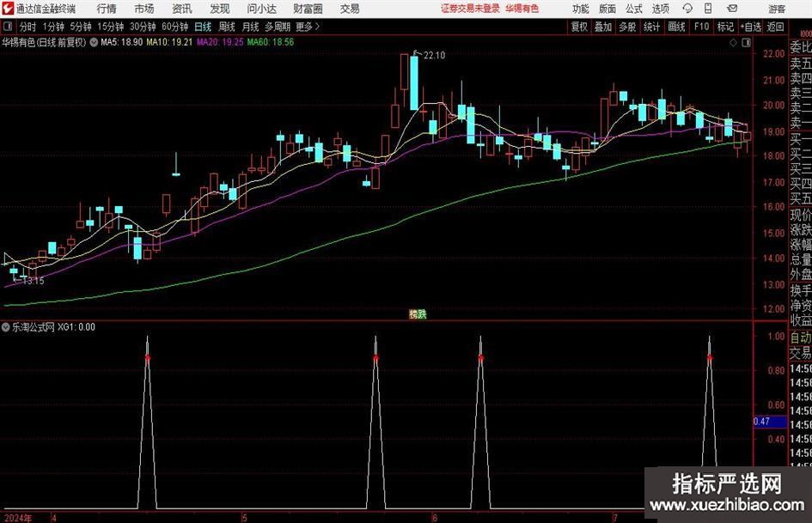Screen dimensions: 812x523
Task: Click the 统计 toolbar button
Action: click(651, 27)
